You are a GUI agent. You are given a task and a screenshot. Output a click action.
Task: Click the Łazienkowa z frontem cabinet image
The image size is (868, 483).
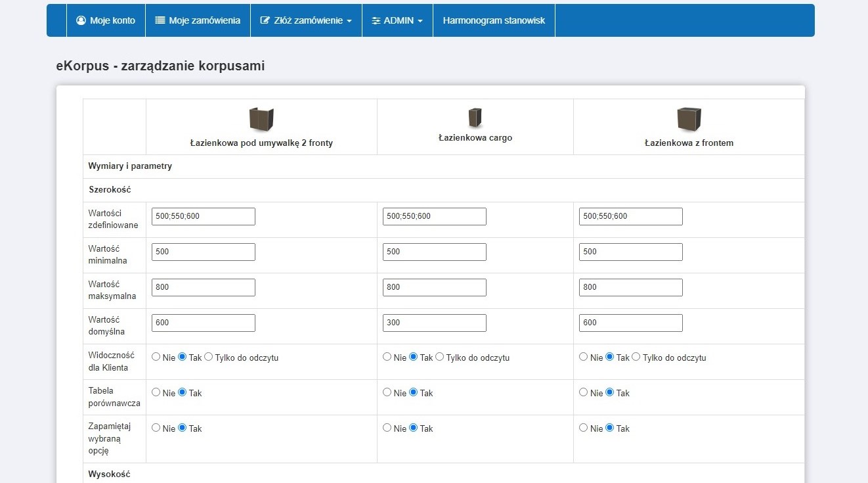coord(689,120)
